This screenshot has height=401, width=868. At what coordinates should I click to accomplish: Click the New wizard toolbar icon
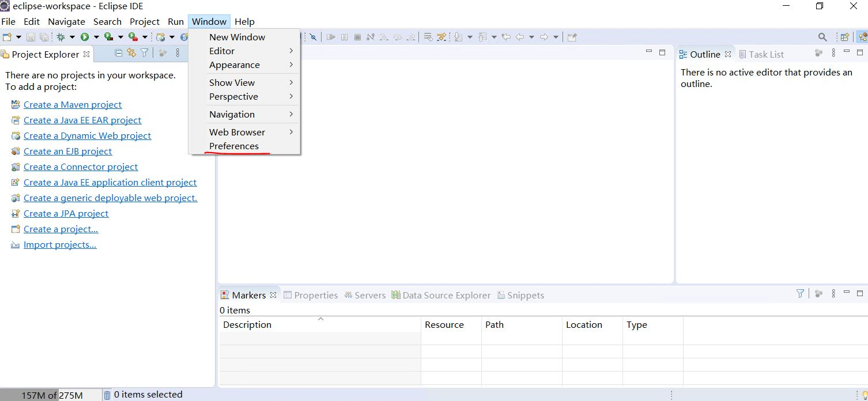point(7,37)
